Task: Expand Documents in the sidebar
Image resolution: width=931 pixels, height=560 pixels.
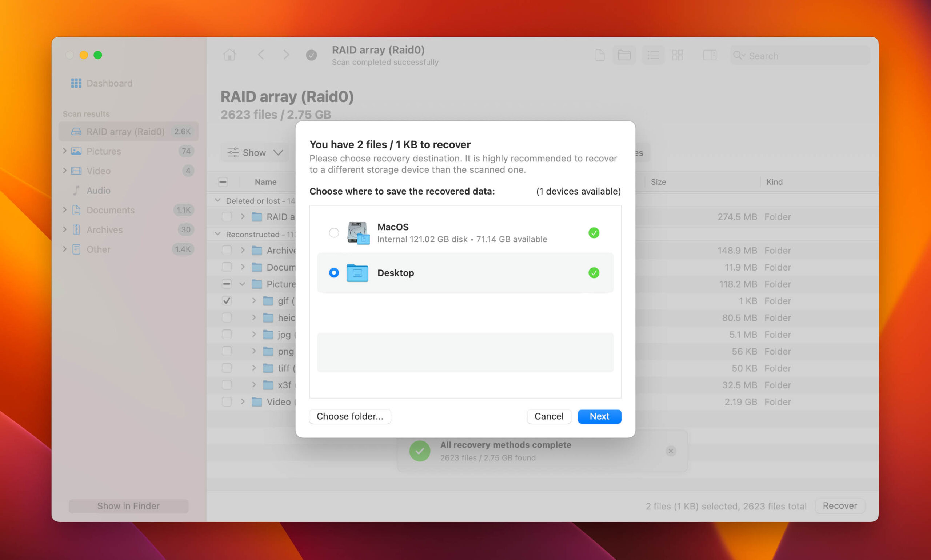Action: [x=64, y=210]
